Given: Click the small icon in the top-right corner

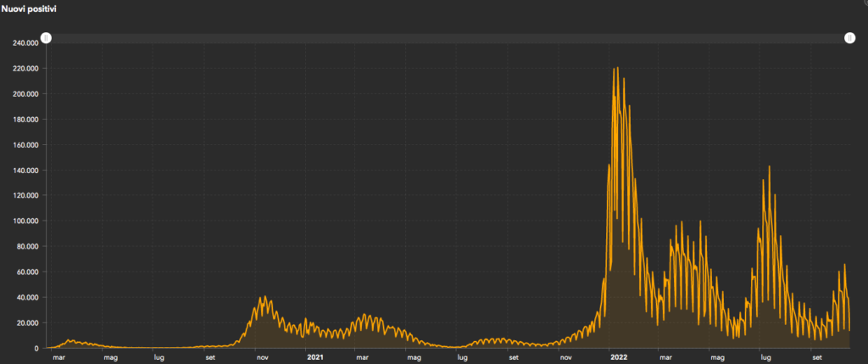Looking at the screenshot, I should [861, 4].
